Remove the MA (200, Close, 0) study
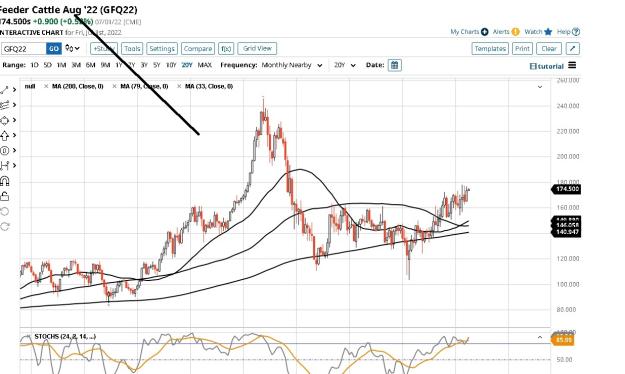The image size is (625, 374). pyautogui.click(x=46, y=86)
